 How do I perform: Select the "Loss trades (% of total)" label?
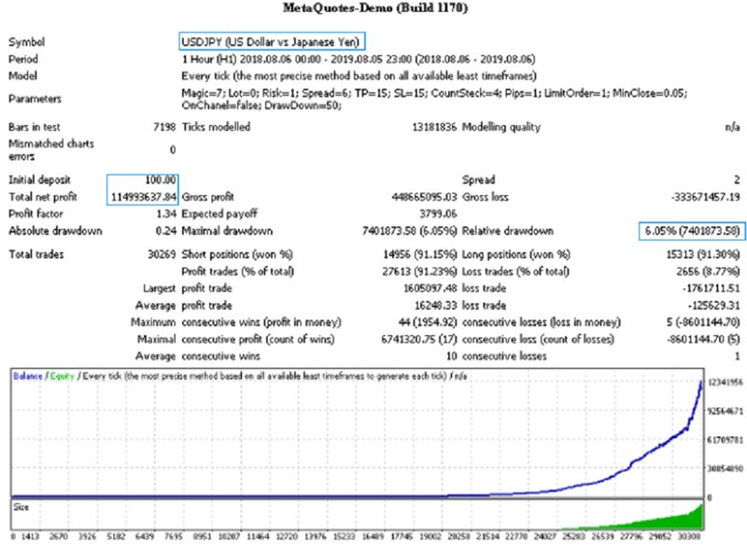[x=515, y=272]
